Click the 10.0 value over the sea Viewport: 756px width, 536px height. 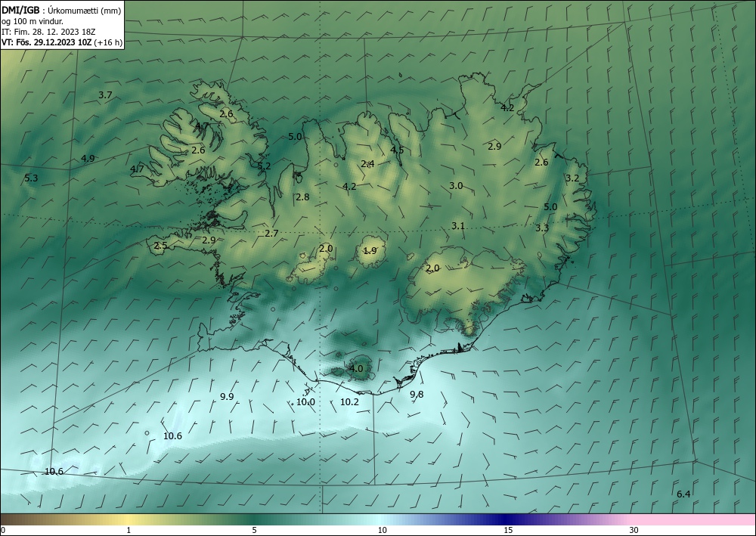pyautogui.click(x=305, y=401)
